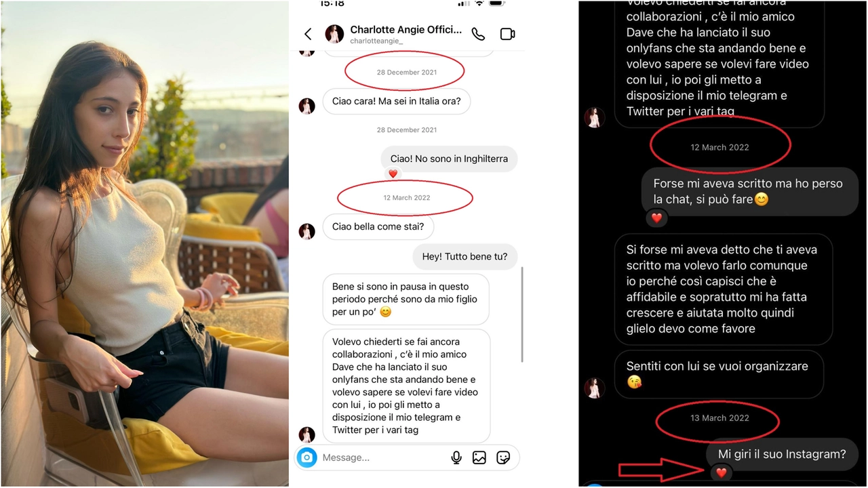Tap the microphone voice message icon
The height and width of the screenshot is (488, 868).
coord(456,457)
